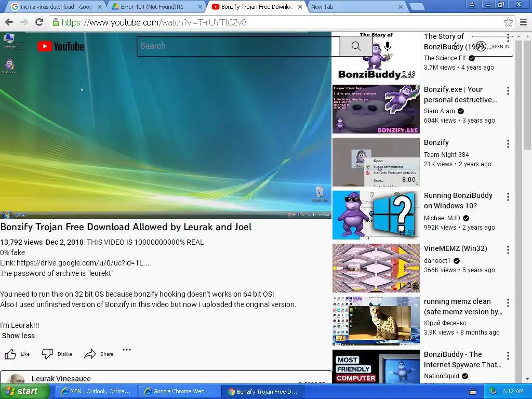Open VineMEMZ (Win32) video thumbnail
The image size is (532, 399).
(376, 268)
